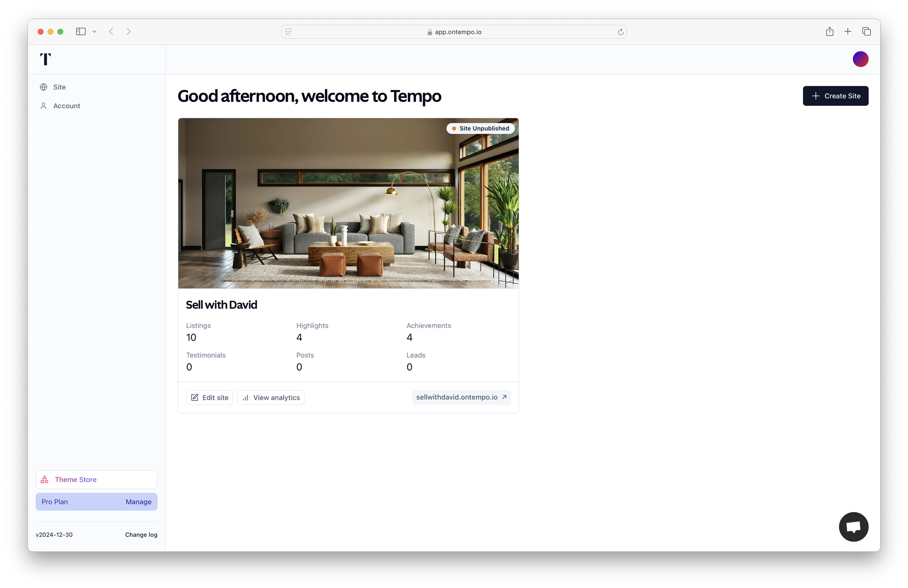Image resolution: width=908 pixels, height=588 pixels.
Task: Click the Good afternoon welcome heading
Action: [x=309, y=96]
